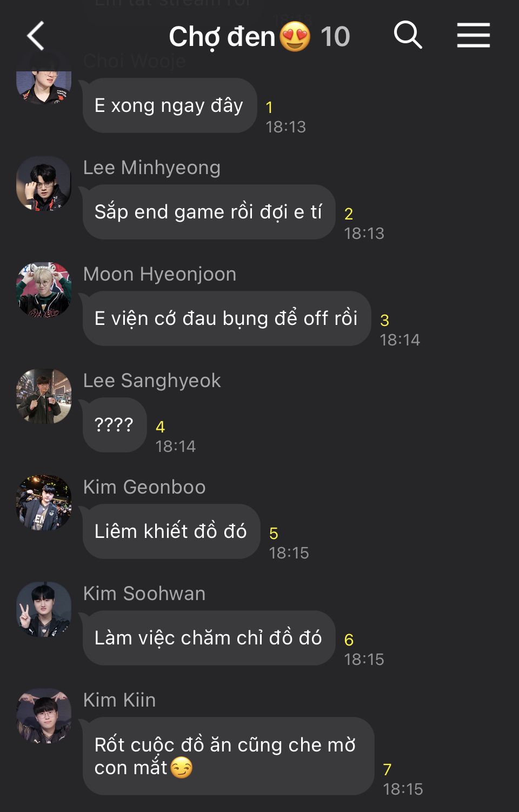The height and width of the screenshot is (812, 519).
Task: Tap Choi Wooje's profile picture
Action: (x=44, y=86)
